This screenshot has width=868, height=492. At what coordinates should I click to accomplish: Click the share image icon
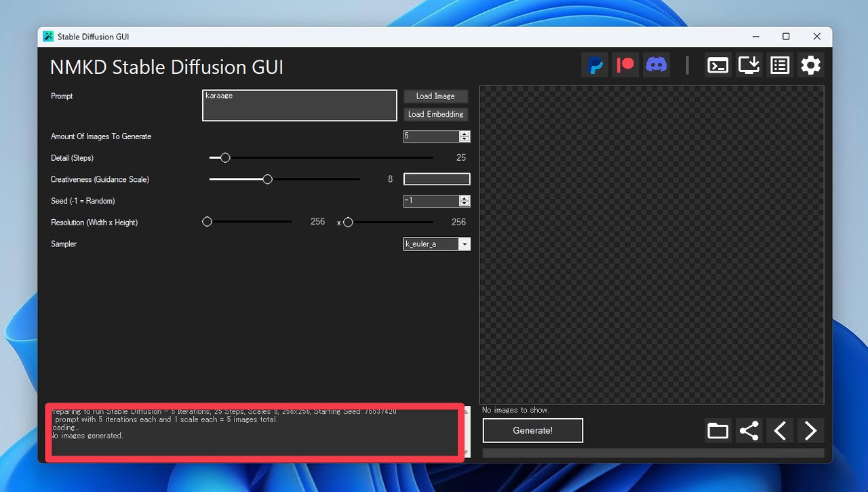(x=748, y=430)
